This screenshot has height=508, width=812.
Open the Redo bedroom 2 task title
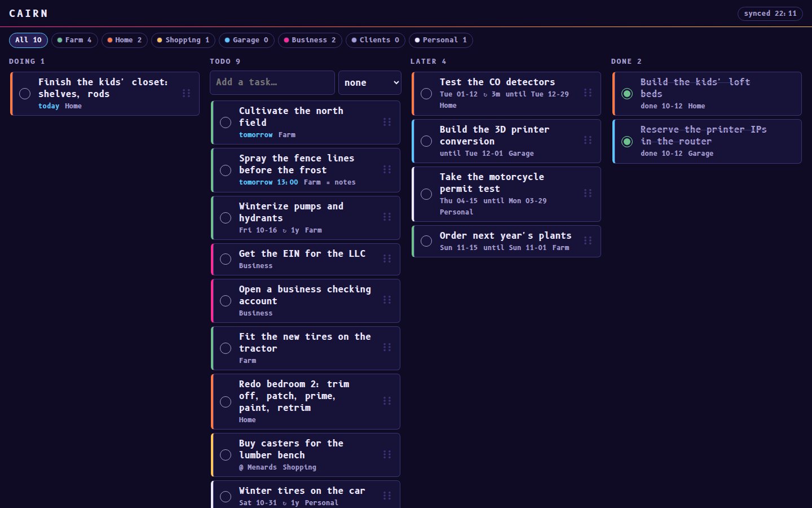pos(294,396)
